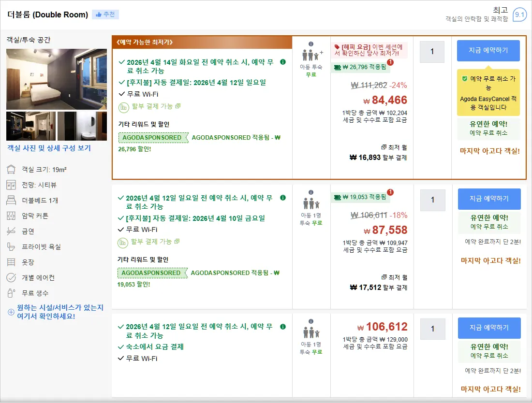Click the ₩ 17,512 할부 결제 monthly amount
This screenshot has height=403, width=532.
click(378, 288)
